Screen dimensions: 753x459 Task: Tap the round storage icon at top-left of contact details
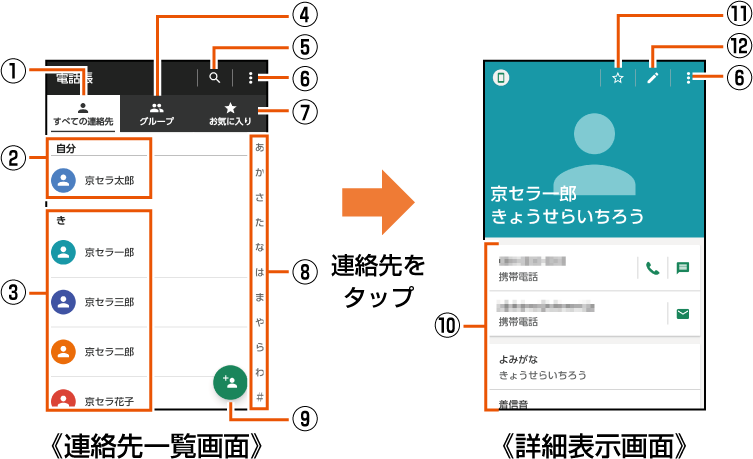[501, 78]
